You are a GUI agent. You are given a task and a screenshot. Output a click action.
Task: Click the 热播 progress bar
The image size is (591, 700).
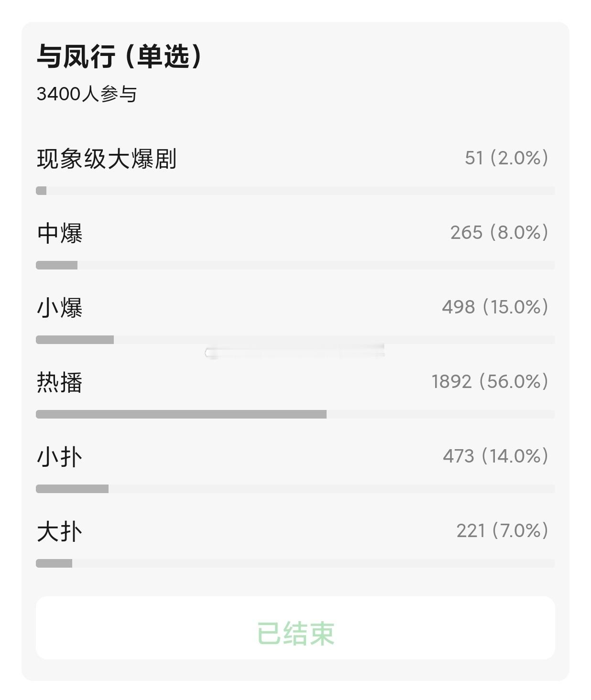pyautogui.click(x=295, y=414)
